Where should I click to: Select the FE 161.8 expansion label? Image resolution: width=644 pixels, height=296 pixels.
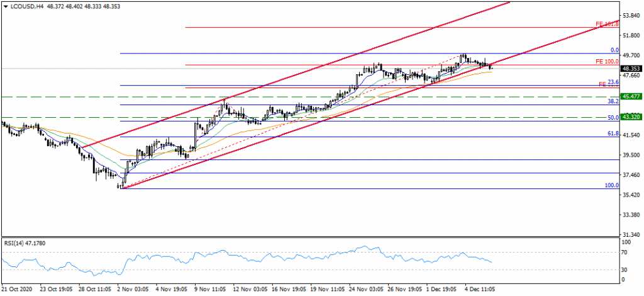tap(608, 24)
